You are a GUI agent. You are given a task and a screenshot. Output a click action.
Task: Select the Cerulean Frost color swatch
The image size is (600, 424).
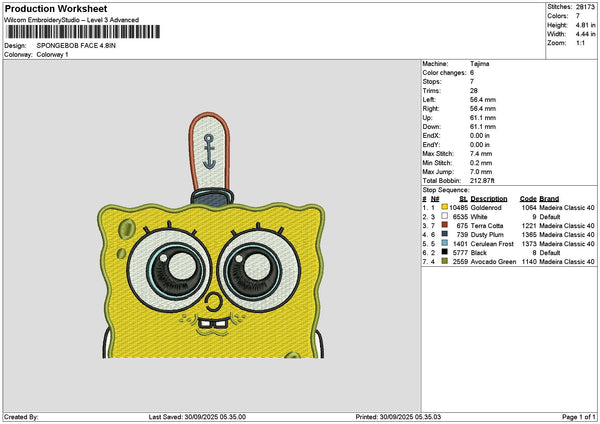click(x=444, y=243)
